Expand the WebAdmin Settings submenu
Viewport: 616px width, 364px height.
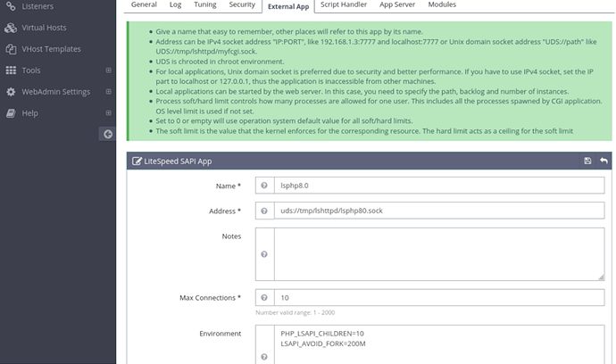point(108,92)
